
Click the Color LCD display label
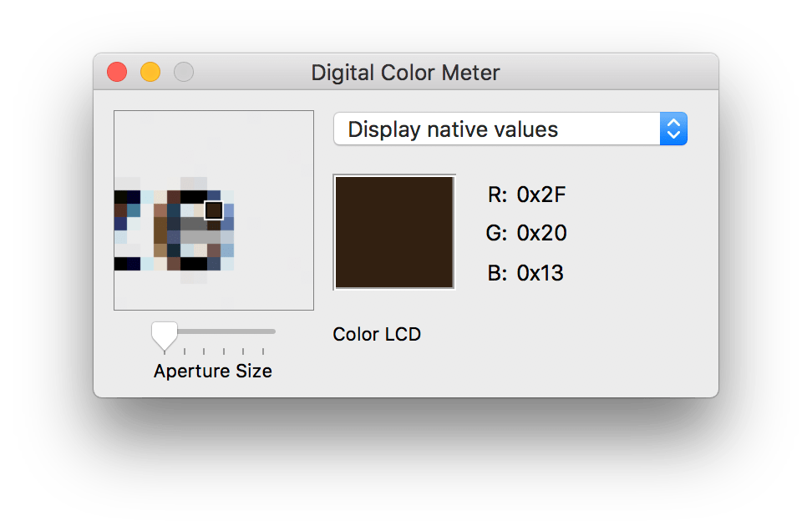[376, 334]
